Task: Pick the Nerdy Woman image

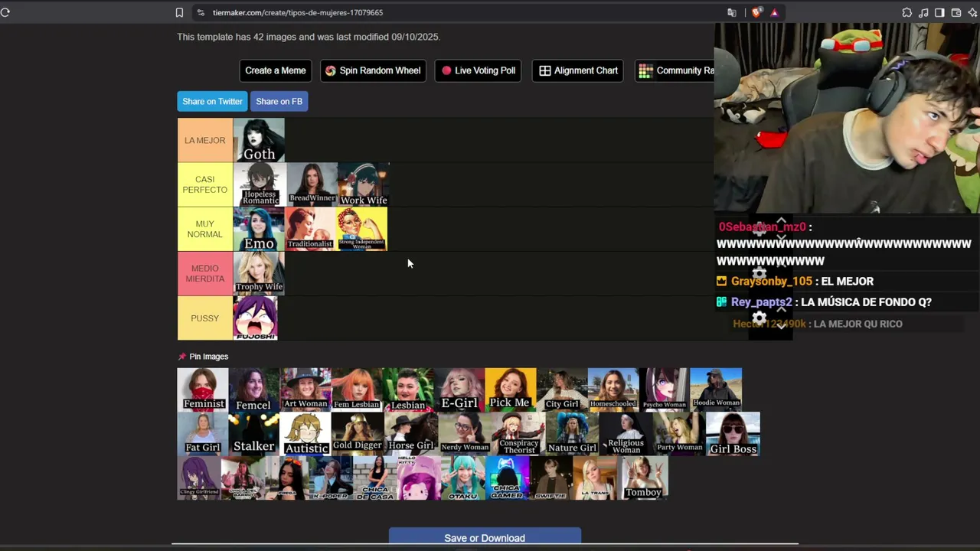Action: click(x=464, y=434)
